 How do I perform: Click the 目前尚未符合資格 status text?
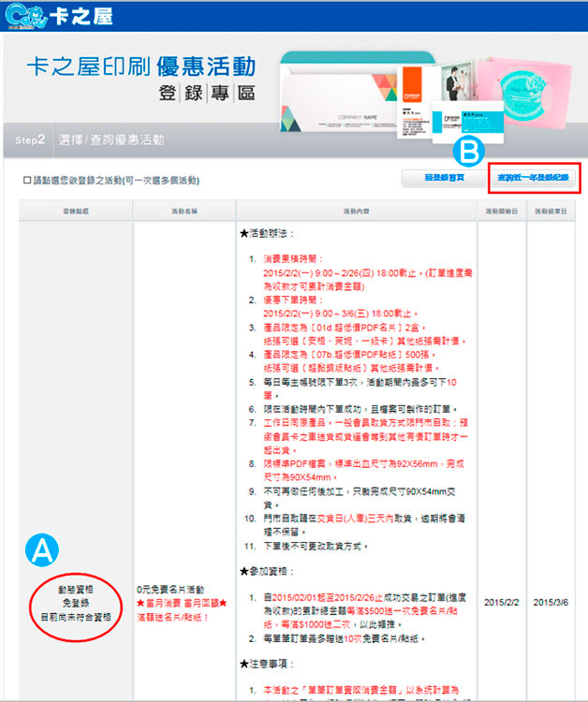pyautogui.click(x=76, y=618)
